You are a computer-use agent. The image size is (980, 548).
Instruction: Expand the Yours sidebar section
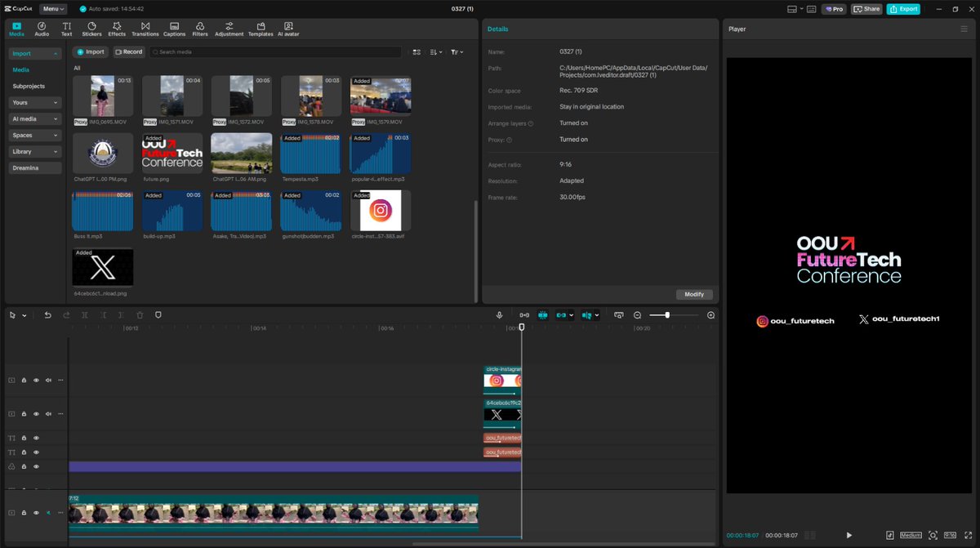click(x=35, y=103)
